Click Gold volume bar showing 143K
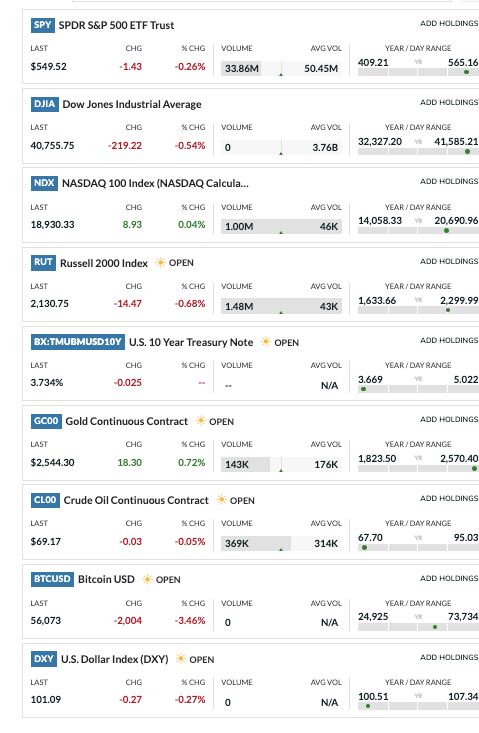This screenshot has width=479, height=733. (x=281, y=464)
